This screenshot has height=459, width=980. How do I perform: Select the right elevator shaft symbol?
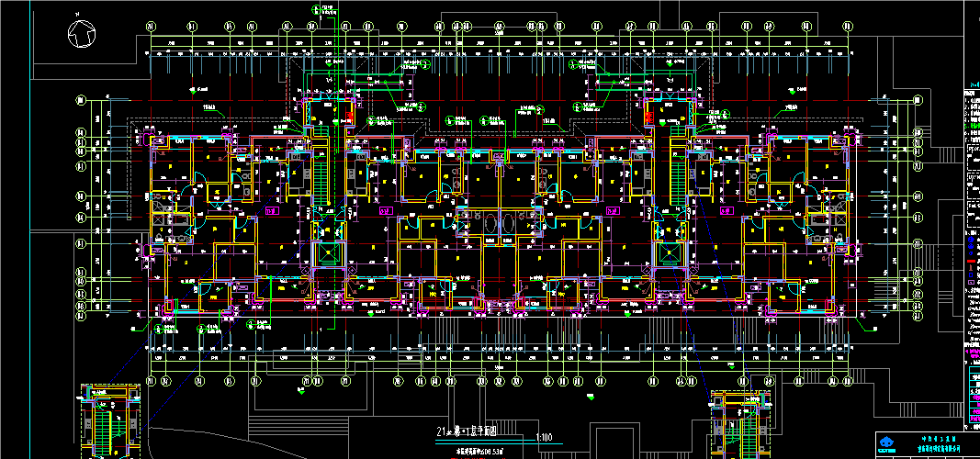[x=670, y=252]
